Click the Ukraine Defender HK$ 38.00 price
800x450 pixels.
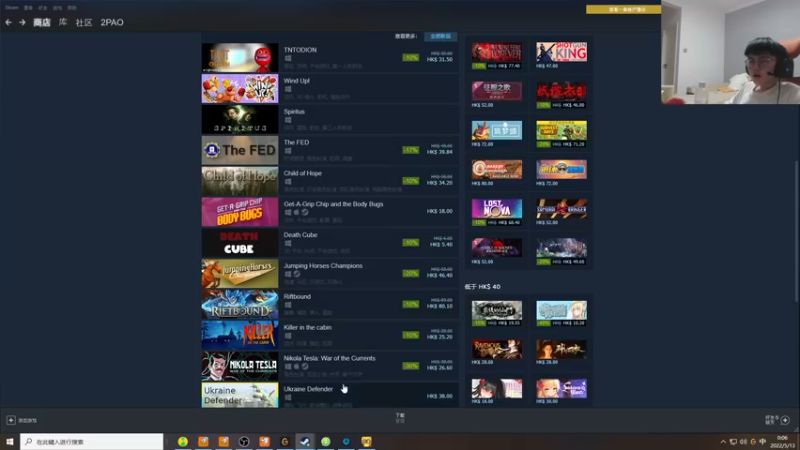coord(439,396)
